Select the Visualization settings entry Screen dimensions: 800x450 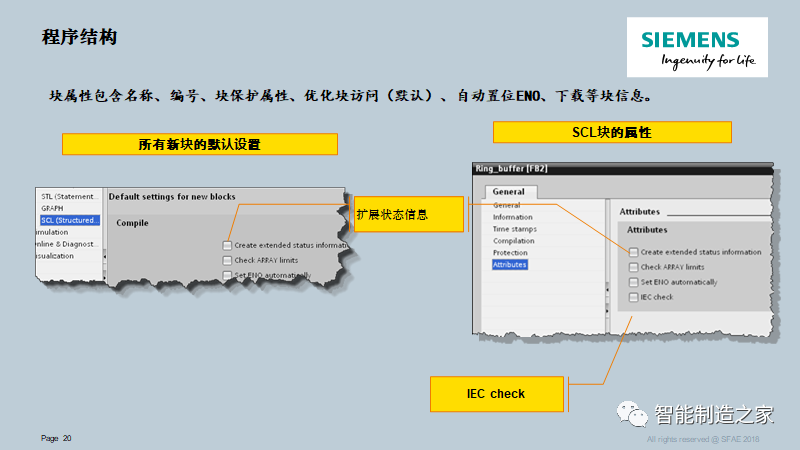click(x=55, y=256)
